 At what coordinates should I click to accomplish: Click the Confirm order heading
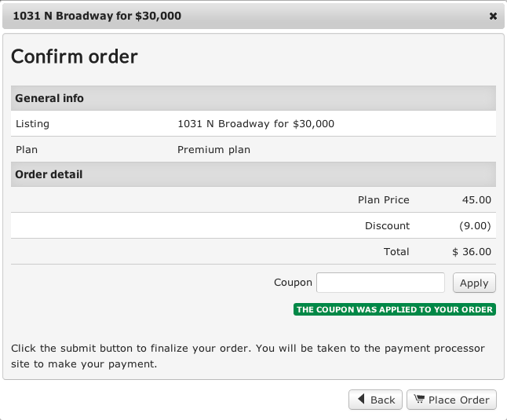click(x=75, y=57)
